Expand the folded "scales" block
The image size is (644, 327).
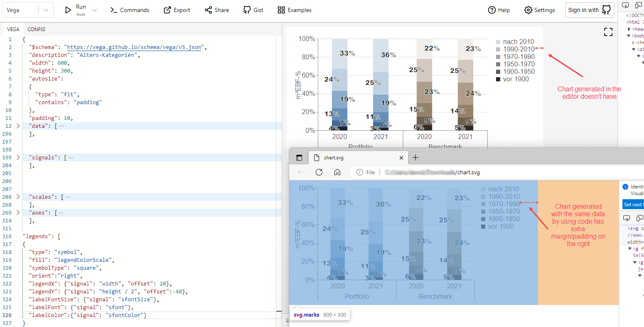point(18,197)
